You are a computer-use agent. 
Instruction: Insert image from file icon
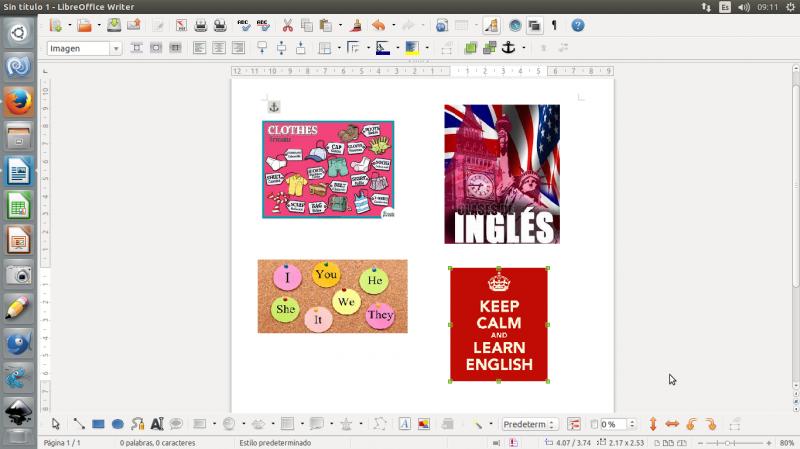pyautogui.click(x=423, y=424)
